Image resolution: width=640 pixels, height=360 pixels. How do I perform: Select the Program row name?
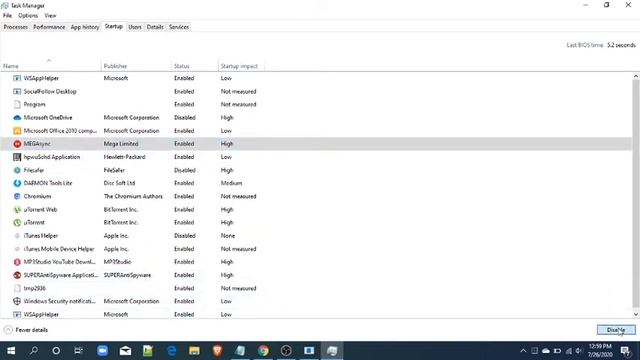(x=34, y=104)
